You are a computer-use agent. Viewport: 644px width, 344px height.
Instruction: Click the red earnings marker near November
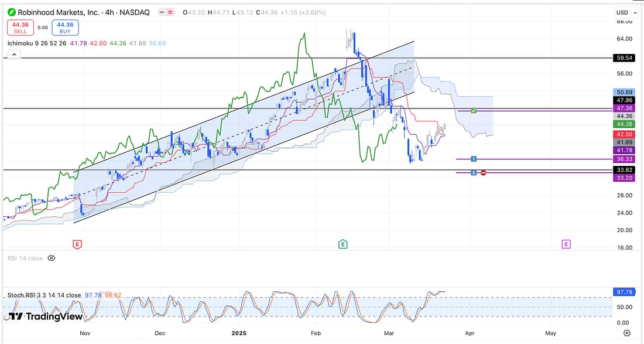point(77,244)
